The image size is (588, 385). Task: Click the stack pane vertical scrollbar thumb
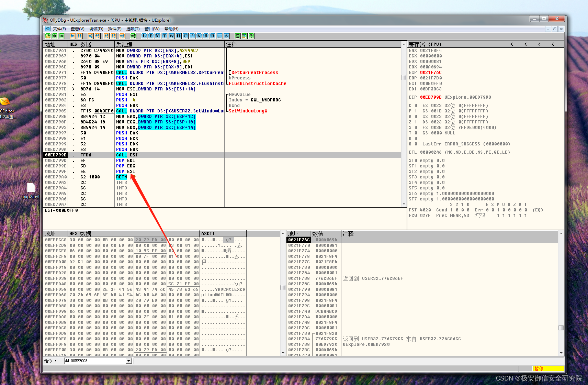click(561, 328)
